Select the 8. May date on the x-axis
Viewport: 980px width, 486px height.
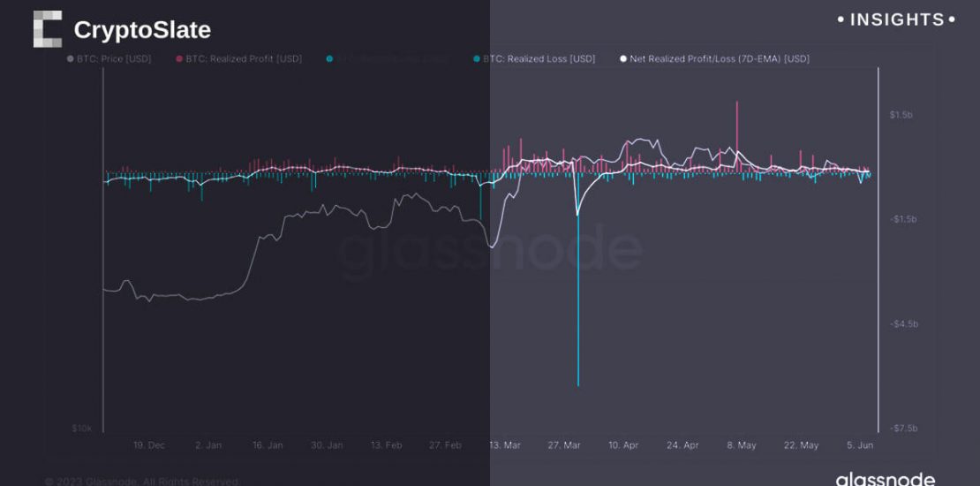(741, 445)
